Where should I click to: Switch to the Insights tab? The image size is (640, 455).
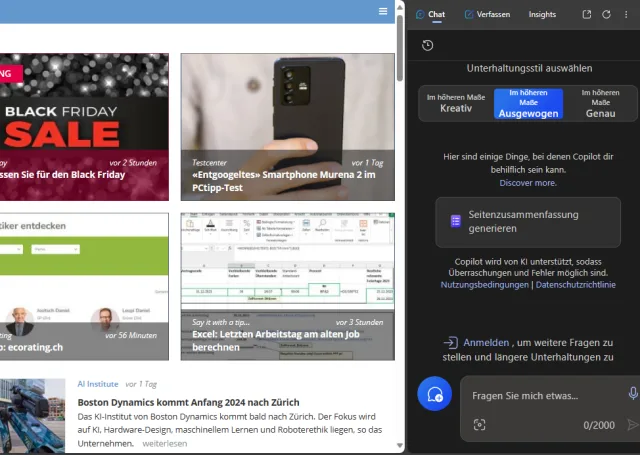542,15
